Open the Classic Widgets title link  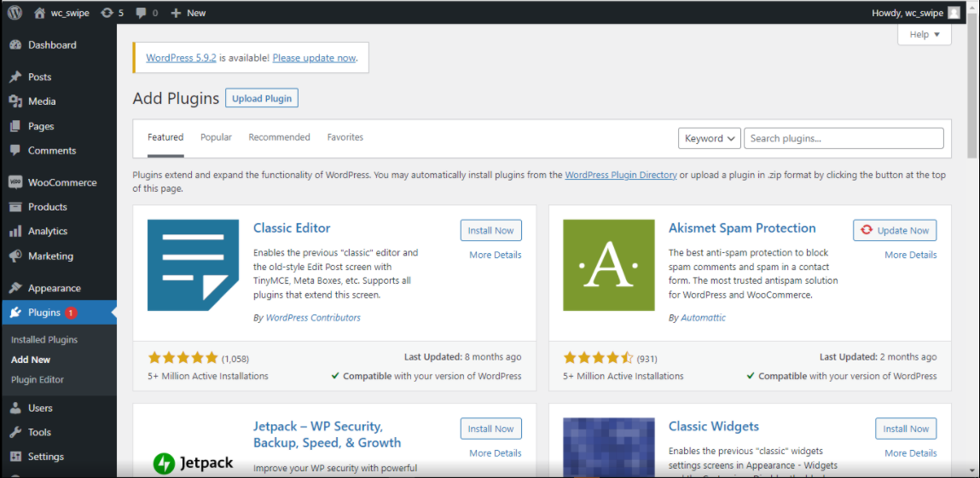coord(714,426)
